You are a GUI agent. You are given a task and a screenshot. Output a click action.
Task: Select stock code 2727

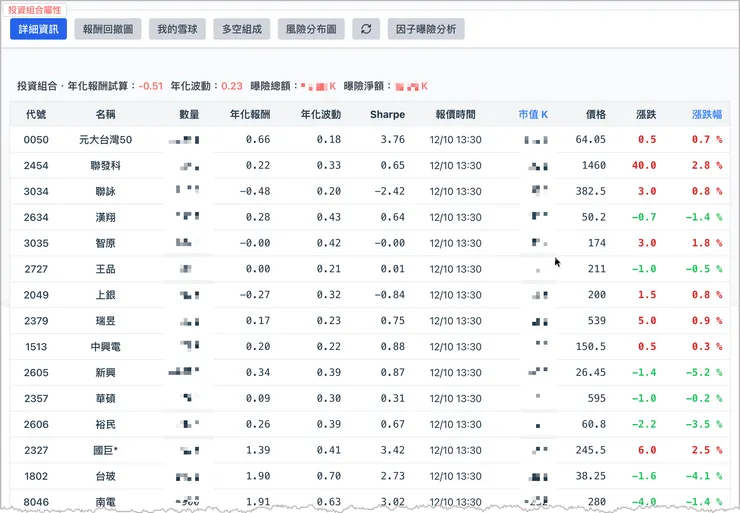(x=36, y=269)
